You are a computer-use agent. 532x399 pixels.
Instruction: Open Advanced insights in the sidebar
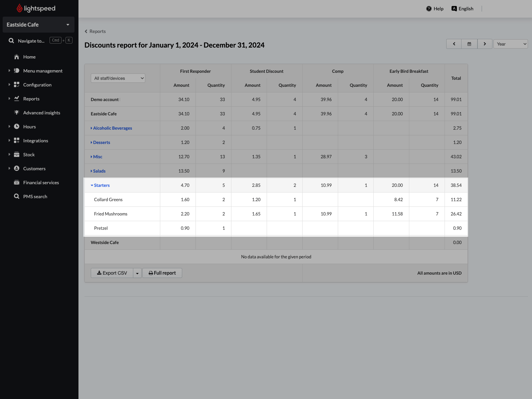pos(42,113)
